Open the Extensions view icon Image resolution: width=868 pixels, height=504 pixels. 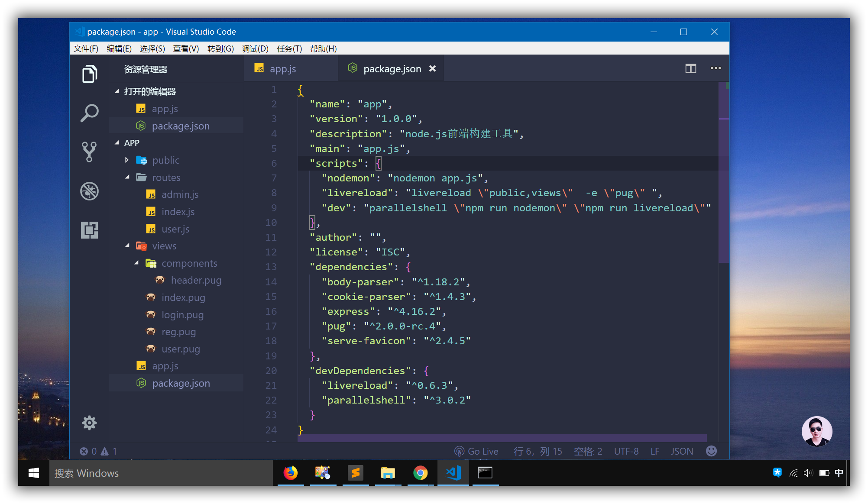[90, 230]
